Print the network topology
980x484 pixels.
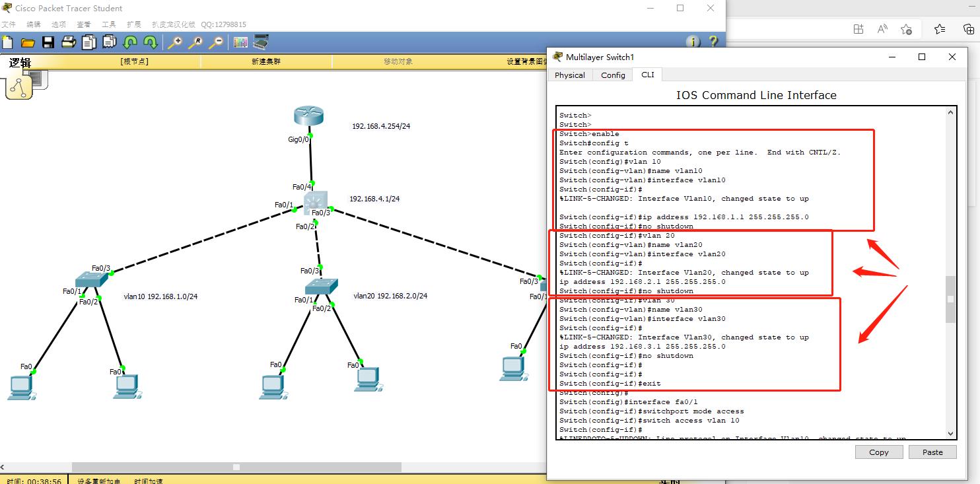(68, 42)
